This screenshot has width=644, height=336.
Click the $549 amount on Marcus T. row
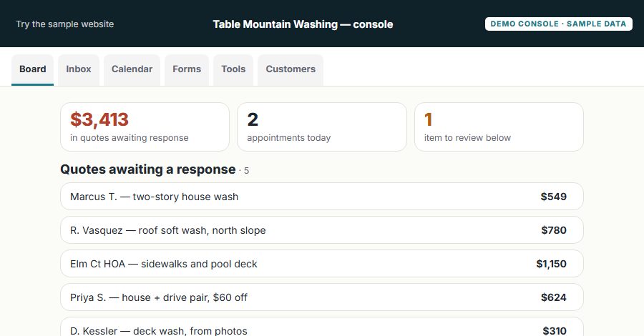pos(554,197)
